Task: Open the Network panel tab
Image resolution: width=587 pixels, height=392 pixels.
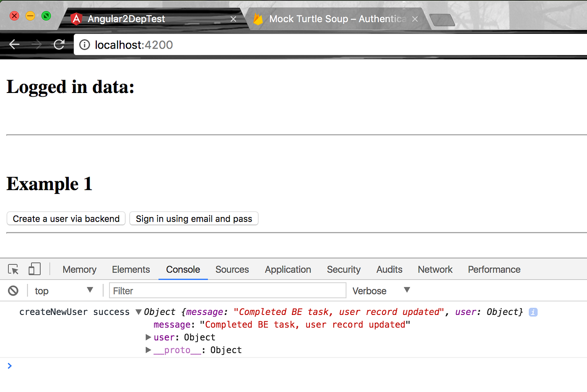Action: point(435,269)
